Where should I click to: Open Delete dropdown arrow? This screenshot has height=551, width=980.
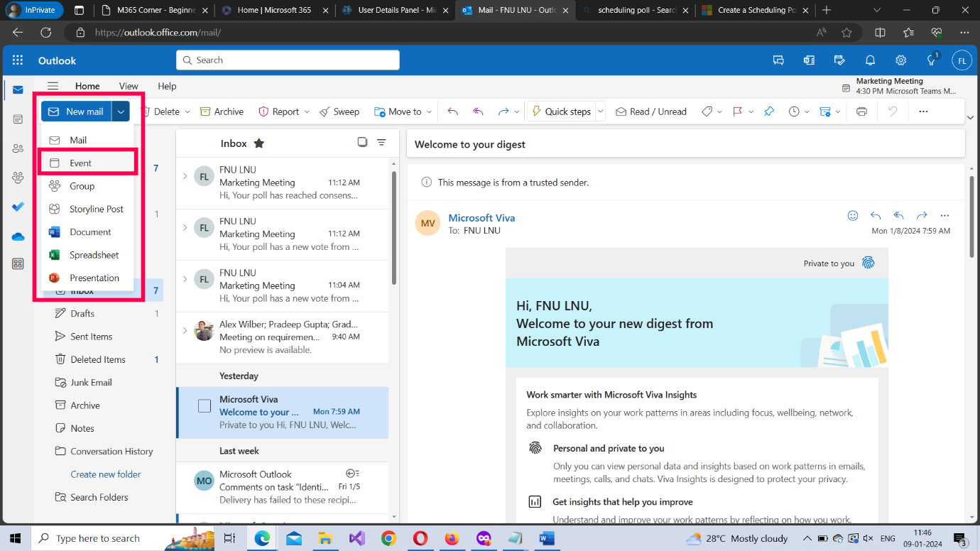(187, 111)
